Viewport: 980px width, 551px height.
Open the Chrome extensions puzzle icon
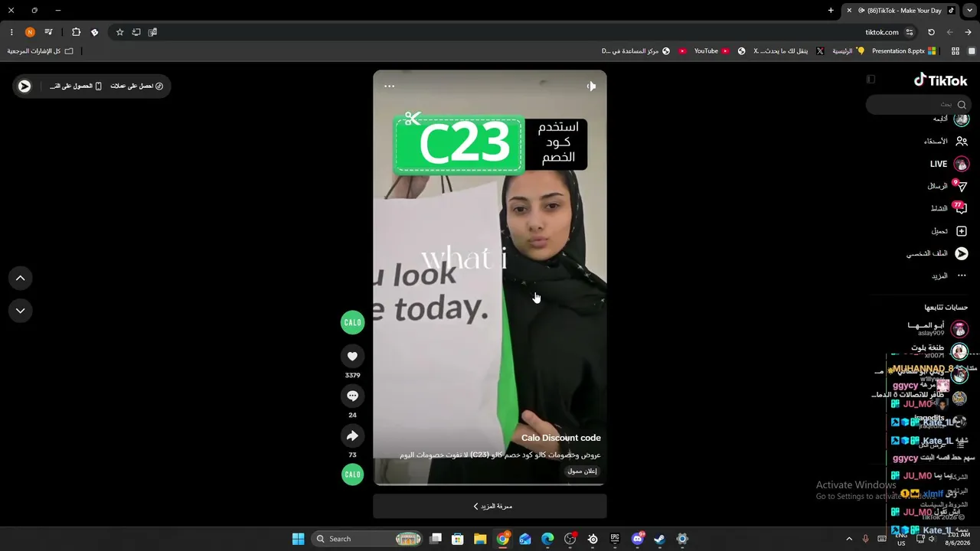pyautogui.click(x=76, y=32)
